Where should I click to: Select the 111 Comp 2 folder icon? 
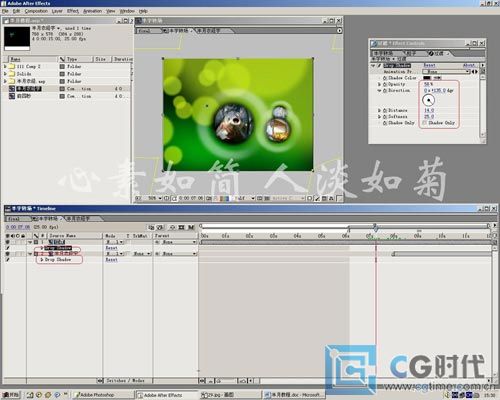[x=12, y=66]
